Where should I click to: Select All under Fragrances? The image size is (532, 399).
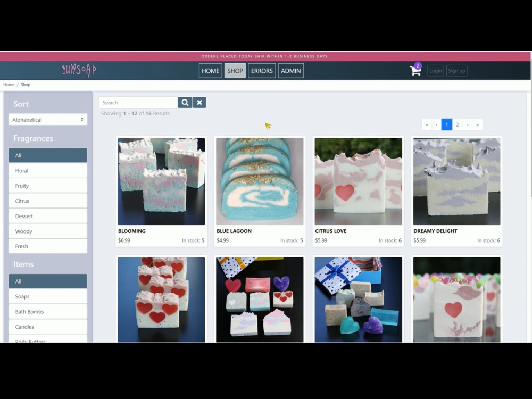pos(48,155)
